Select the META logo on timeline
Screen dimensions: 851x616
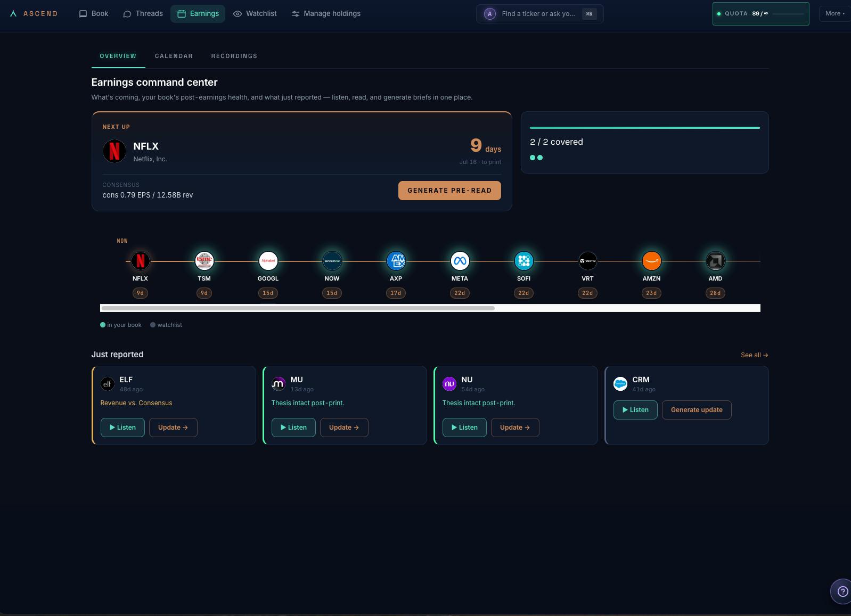tap(460, 261)
